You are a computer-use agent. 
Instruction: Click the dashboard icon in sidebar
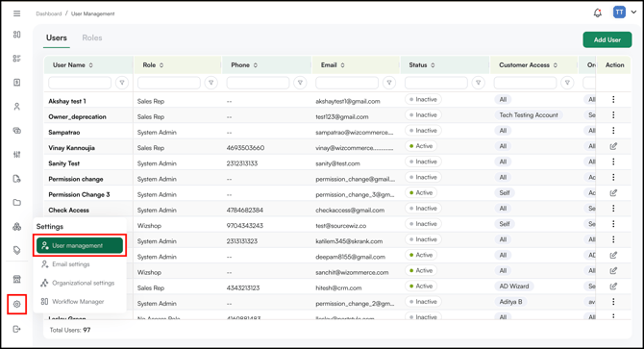(17, 35)
